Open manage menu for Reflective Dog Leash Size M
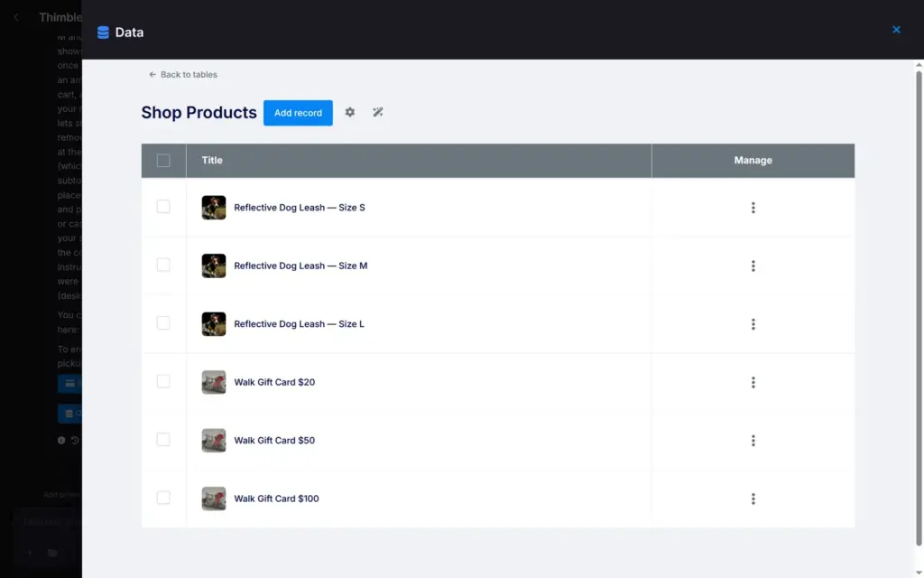 (753, 266)
